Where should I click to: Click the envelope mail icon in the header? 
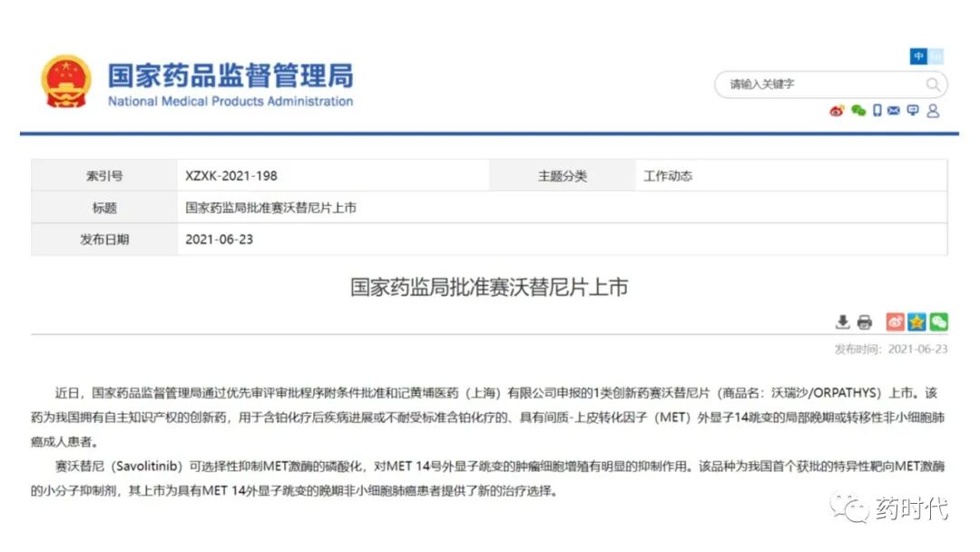point(894,111)
